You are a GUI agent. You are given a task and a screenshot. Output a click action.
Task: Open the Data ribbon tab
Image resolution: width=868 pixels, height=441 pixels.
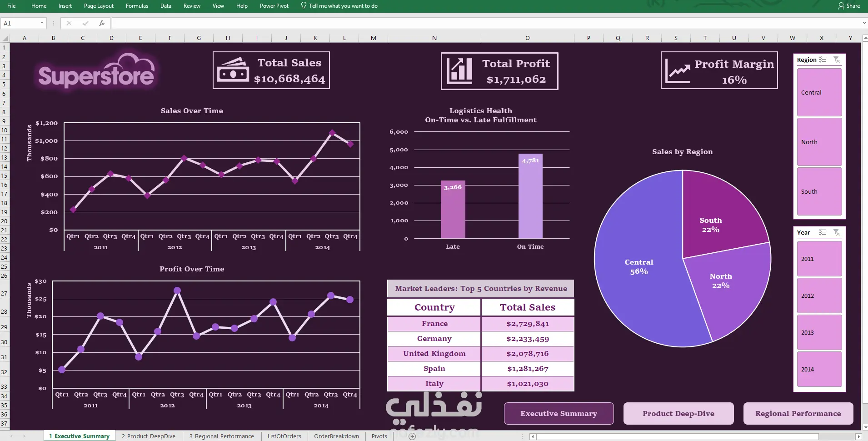click(166, 6)
